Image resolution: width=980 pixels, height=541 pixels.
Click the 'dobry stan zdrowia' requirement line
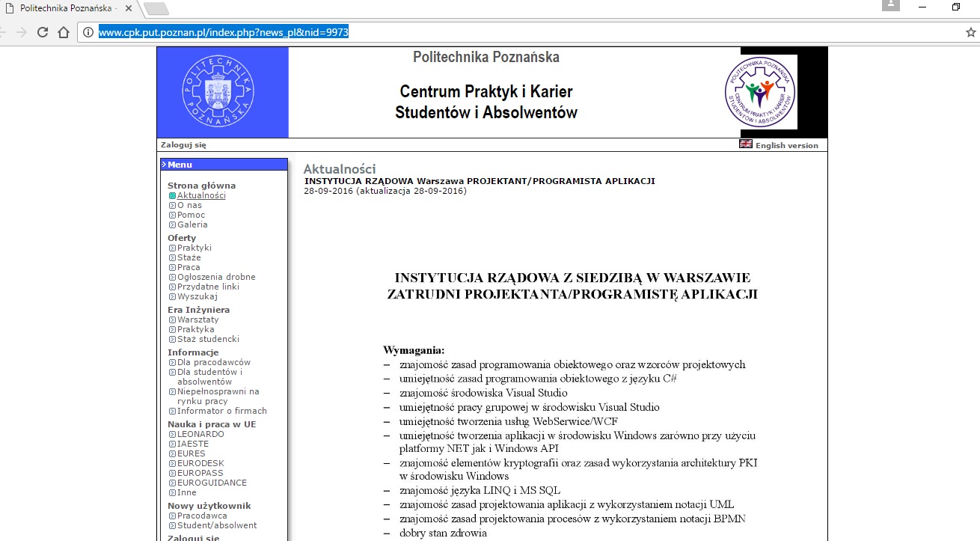pyautogui.click(x=443, y=534)
